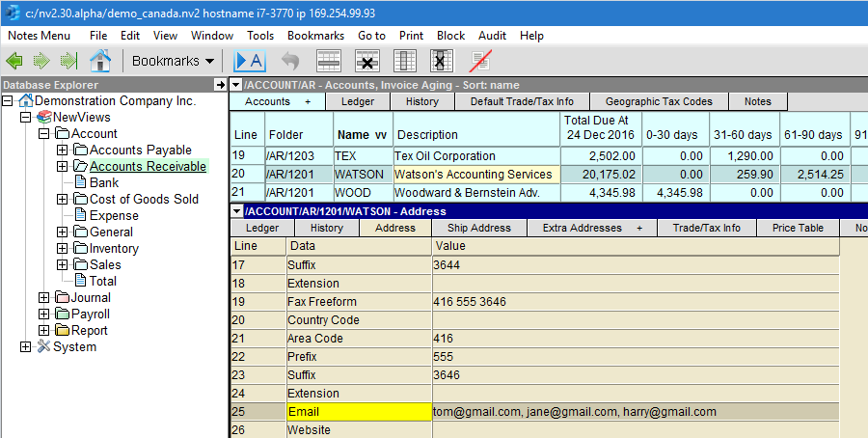Expand the Journal tree node

(x=44, y=298)
